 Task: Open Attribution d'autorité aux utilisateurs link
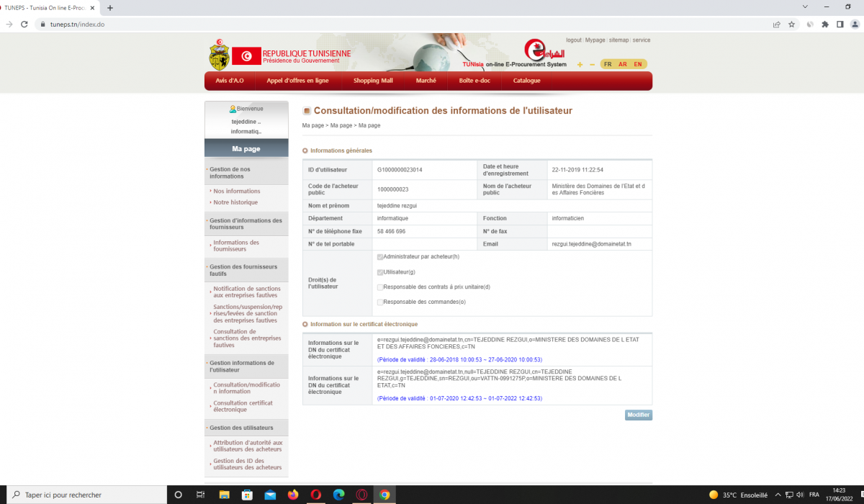click(248, 446)
